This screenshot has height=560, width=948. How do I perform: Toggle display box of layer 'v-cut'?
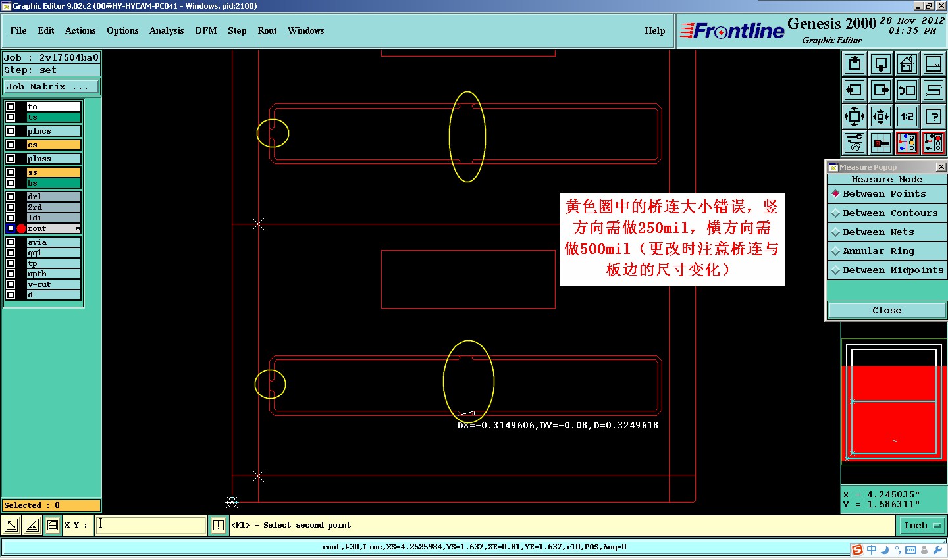[x=11, y=284]
